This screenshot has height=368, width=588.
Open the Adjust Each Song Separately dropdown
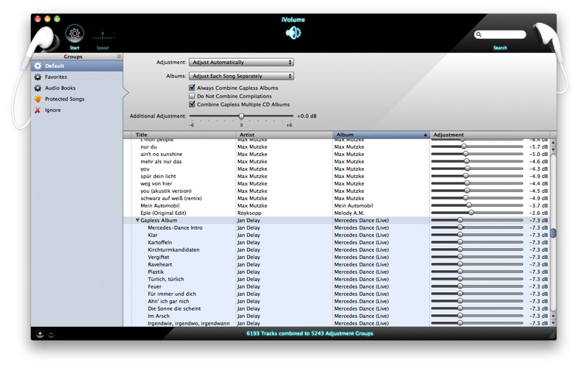241,76
